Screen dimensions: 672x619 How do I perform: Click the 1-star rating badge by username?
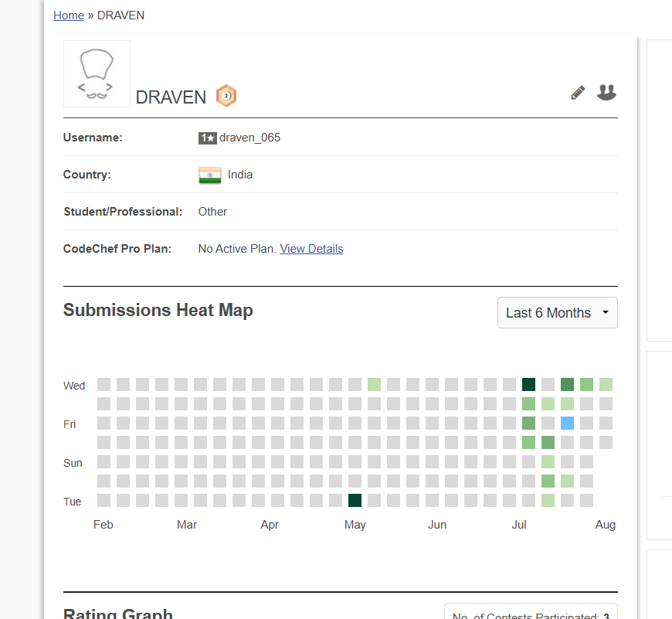(208, 138)
